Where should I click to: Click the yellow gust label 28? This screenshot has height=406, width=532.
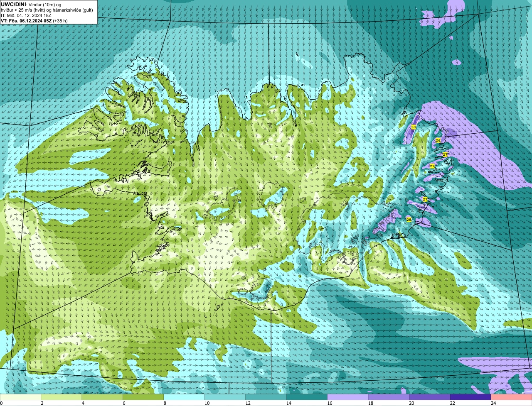click(409, 220)
